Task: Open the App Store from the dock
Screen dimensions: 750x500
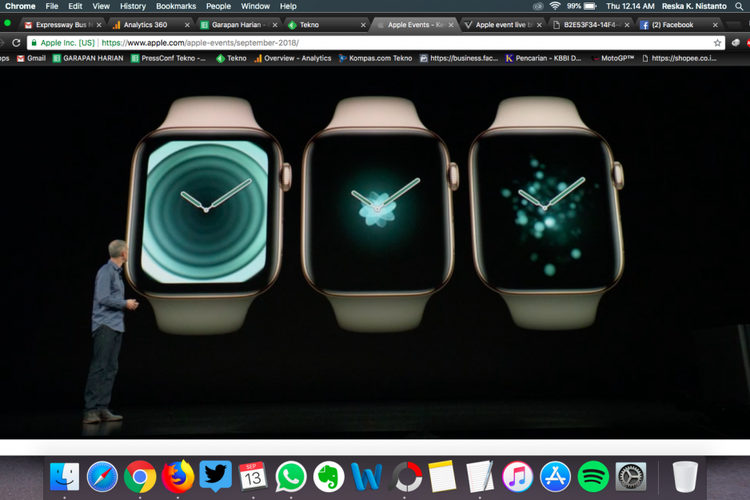Action: coord(555,476)
